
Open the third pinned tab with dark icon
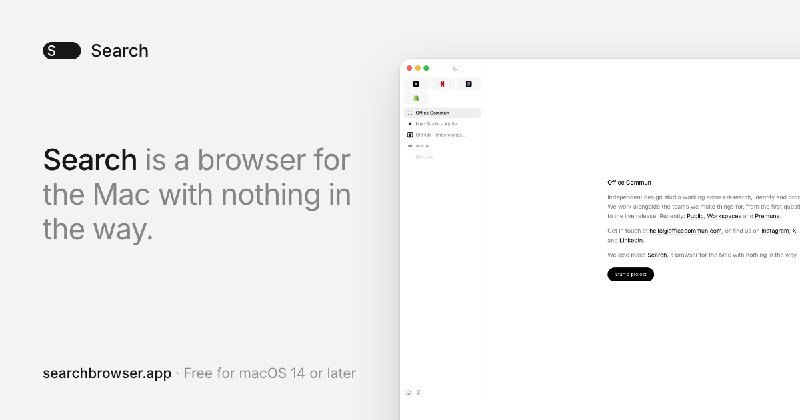pyautogui.click(x=468, y=84)
